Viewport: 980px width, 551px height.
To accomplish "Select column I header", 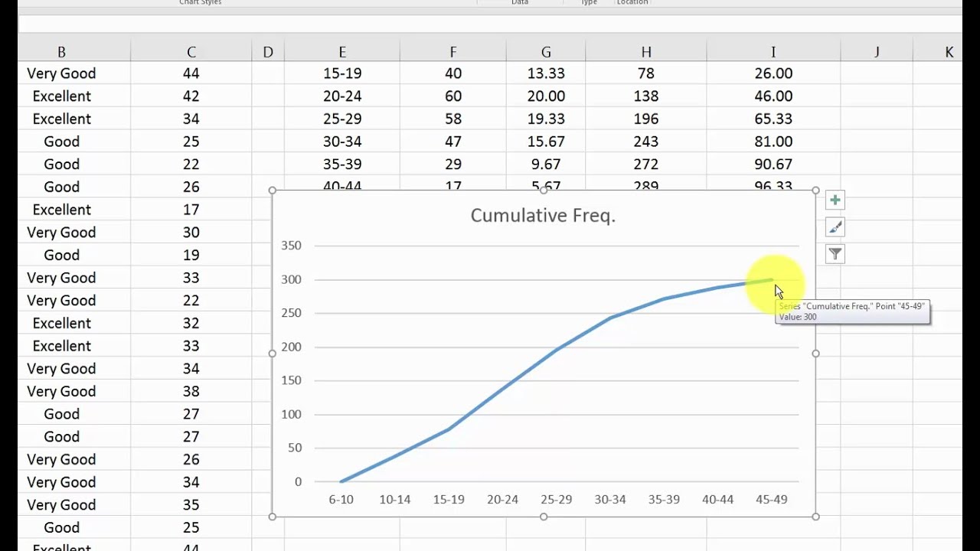I will 773,52.
